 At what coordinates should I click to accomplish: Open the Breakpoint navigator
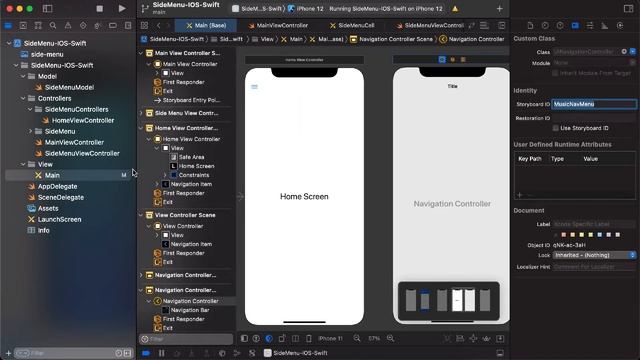coord(113,25)
